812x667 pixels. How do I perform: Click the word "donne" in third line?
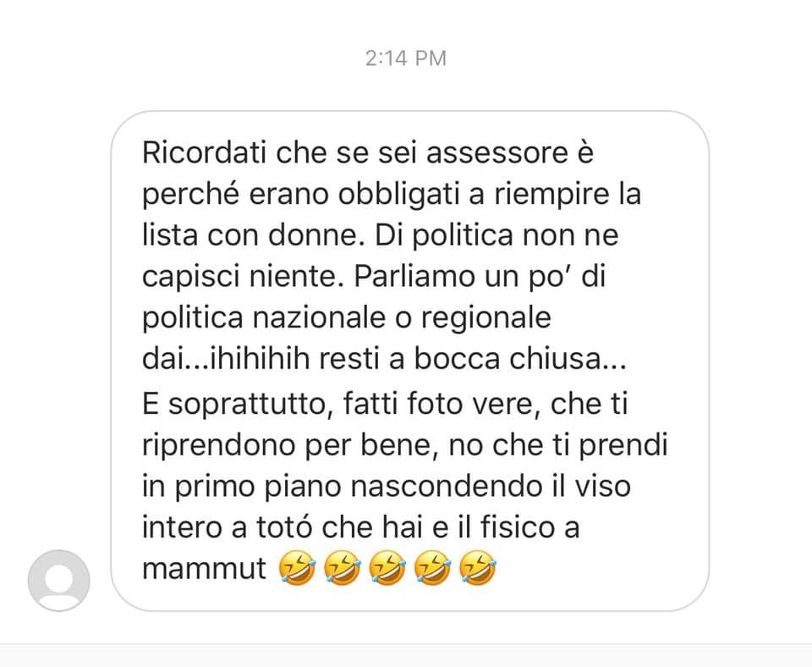click(x=313, y=234)
